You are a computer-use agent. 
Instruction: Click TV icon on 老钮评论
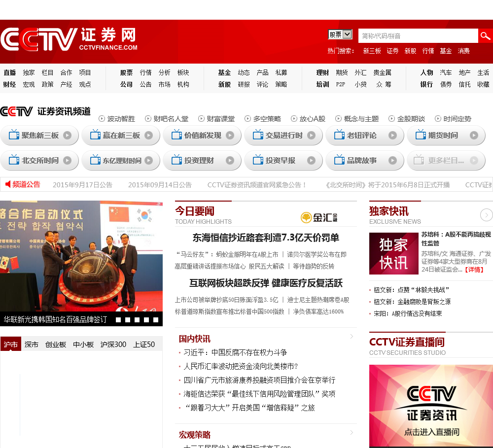click(x=339, y=135)
